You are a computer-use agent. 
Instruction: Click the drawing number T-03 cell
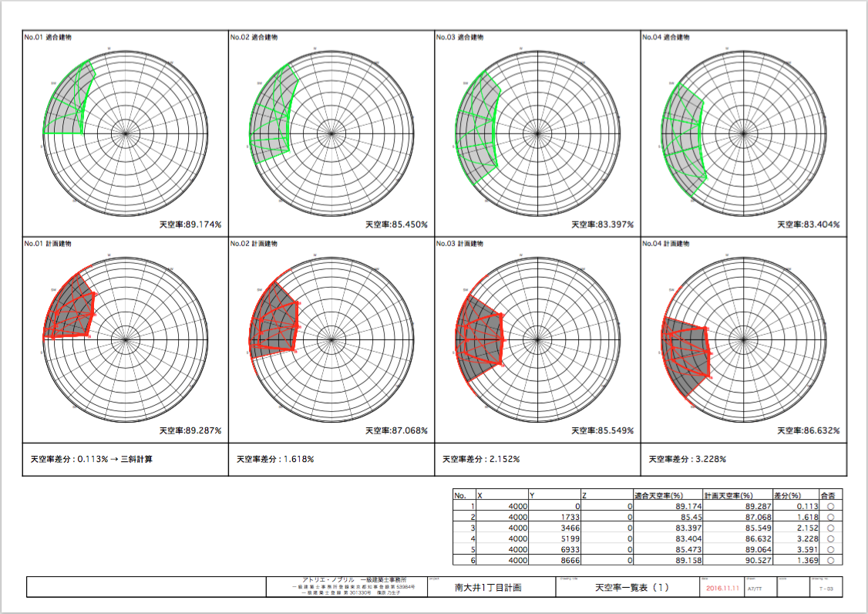pos(826,589)
